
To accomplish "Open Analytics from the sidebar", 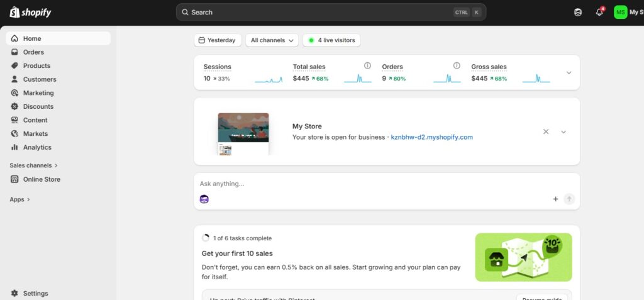I will click(37, 147).
